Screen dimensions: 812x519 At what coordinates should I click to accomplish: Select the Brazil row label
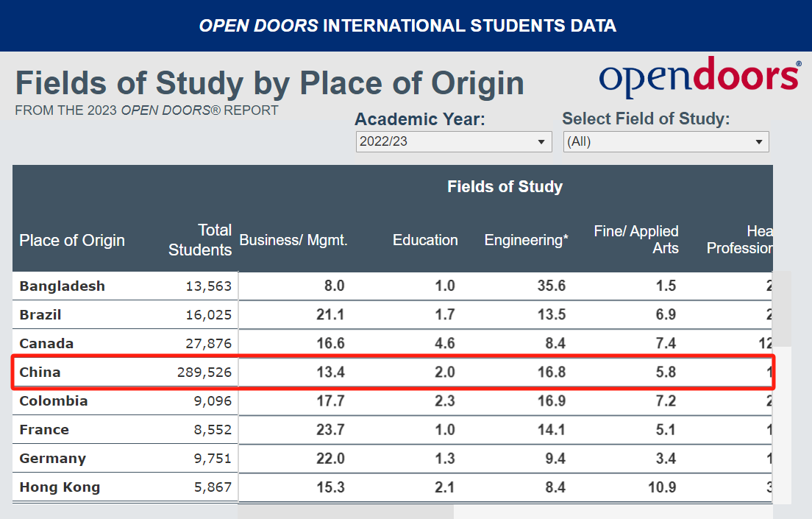[40, 315]
